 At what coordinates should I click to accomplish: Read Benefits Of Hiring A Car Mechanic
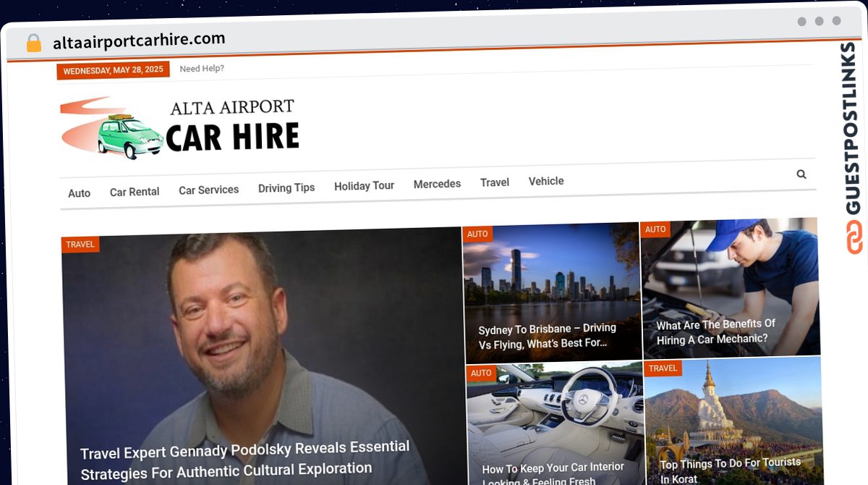[x=716, y=332]
